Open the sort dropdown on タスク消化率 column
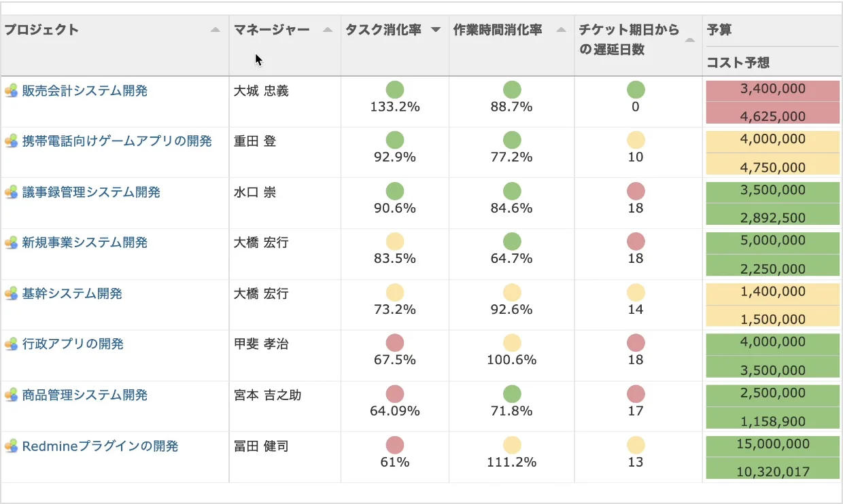 [x=435, y=29]
